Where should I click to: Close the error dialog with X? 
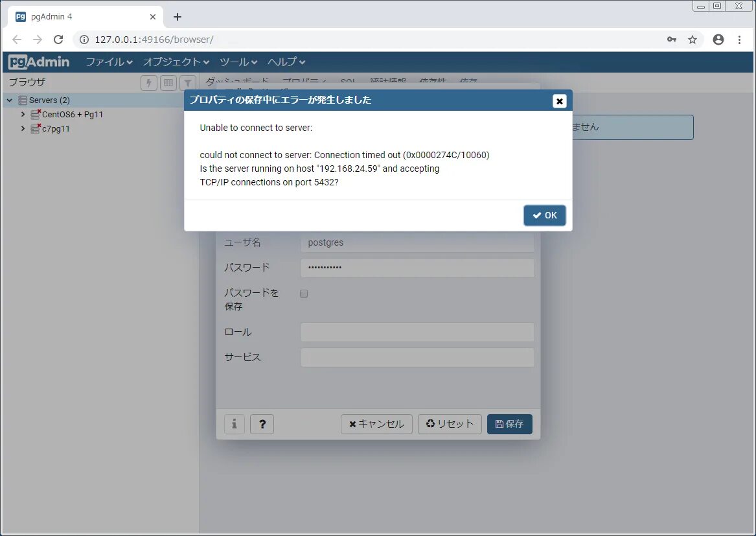tap(559, 101)
